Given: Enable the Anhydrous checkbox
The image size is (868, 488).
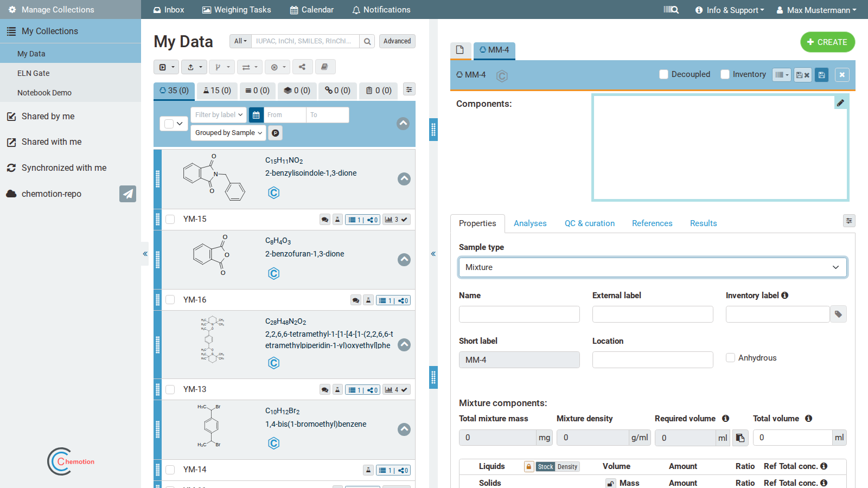Looking at the screenshot, I should [x=730, y=358].
